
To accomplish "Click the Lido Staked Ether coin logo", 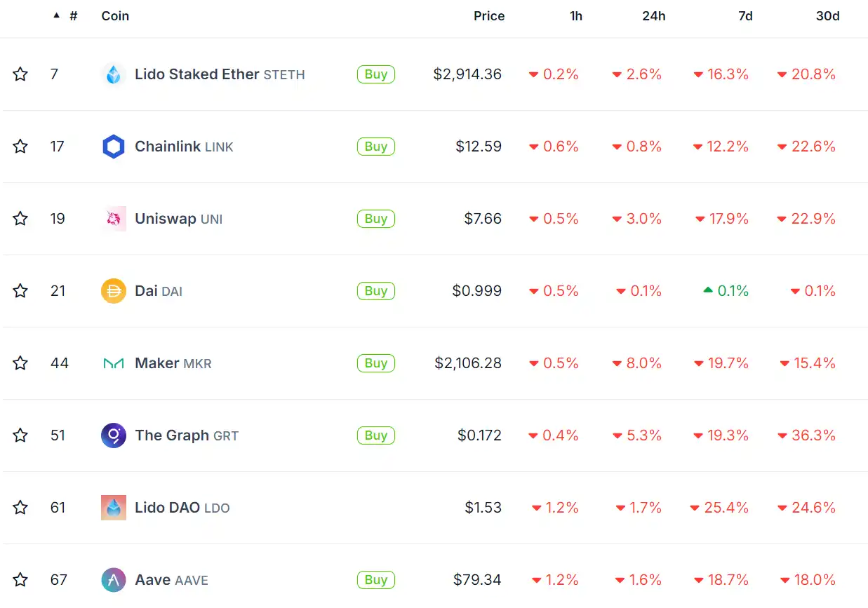I will [x=113, y=74].
